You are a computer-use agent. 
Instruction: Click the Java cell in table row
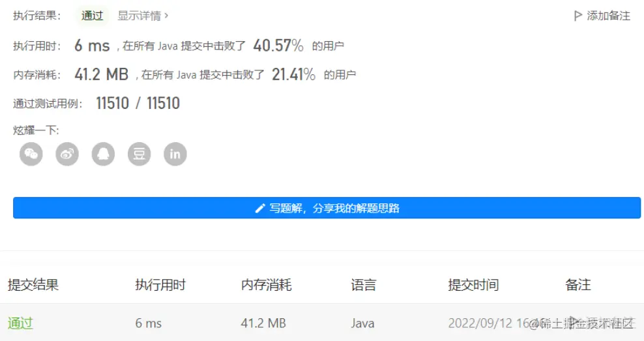(x=362, y=323)
